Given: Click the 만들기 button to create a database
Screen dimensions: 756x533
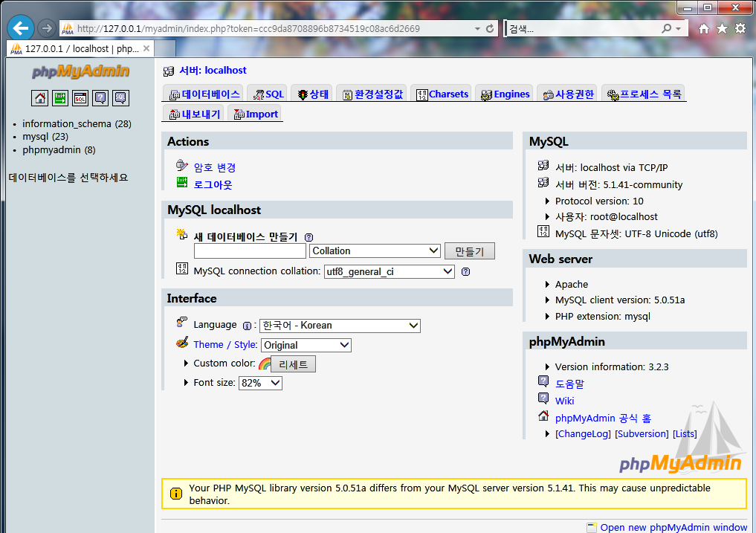Looking at the screenshot, I should tap(470, 251).
